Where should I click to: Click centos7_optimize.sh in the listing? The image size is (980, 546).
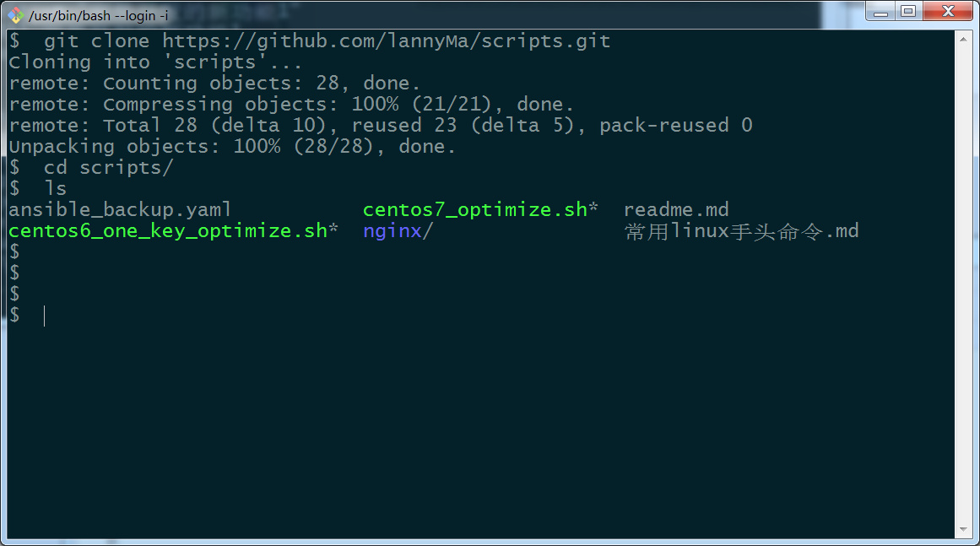coord(475,210)
